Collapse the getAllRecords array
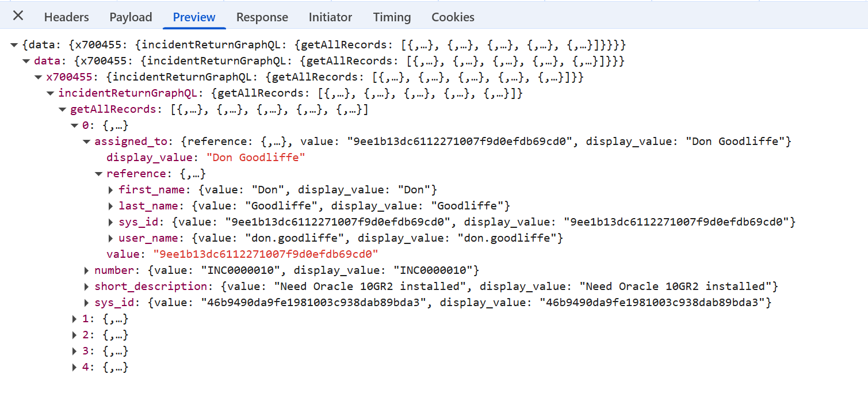The height and width of the screenshot is (393, 868). pos(62,109)
